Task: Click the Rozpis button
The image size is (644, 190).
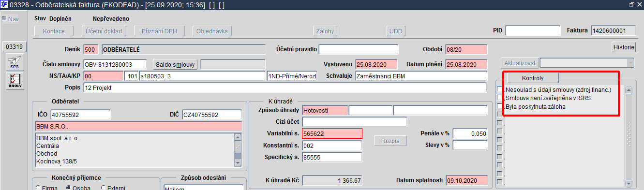Action: 390,141
